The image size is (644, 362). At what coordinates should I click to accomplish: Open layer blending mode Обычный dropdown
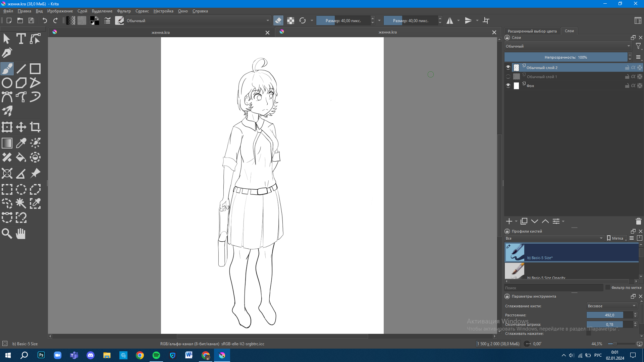click(568, 46)
